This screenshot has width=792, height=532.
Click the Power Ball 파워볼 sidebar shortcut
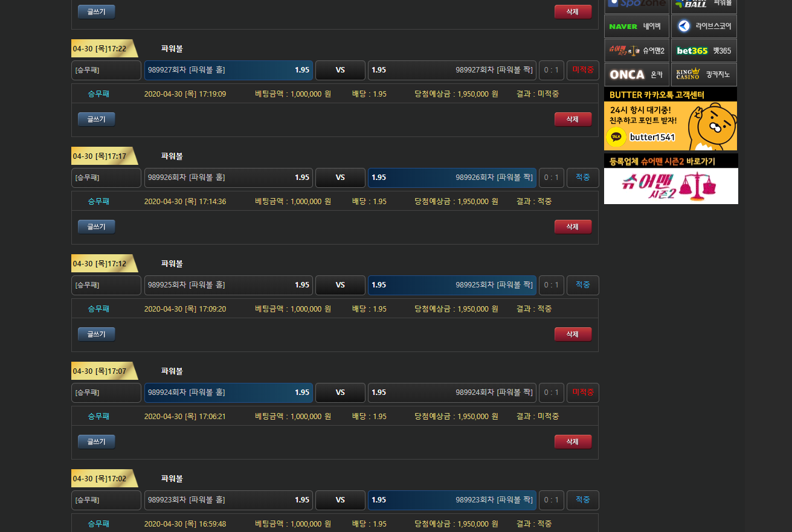[704, 4]
